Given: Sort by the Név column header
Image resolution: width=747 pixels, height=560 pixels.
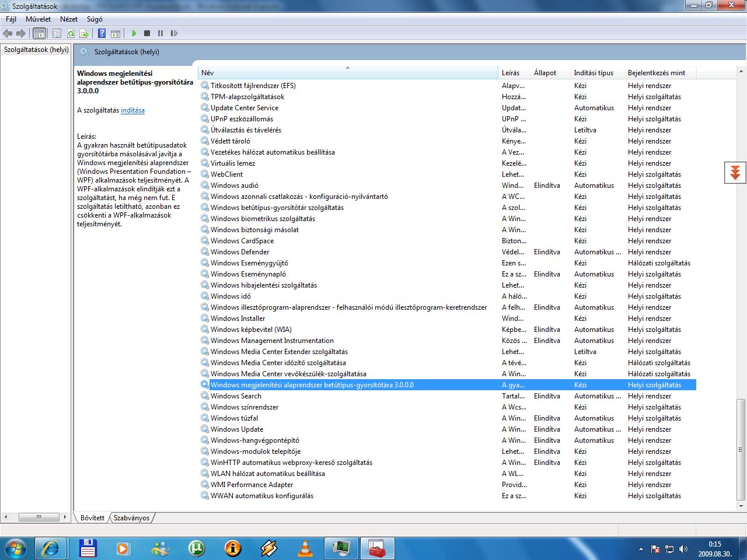Looking at the screenshot, I should point(348,73).
